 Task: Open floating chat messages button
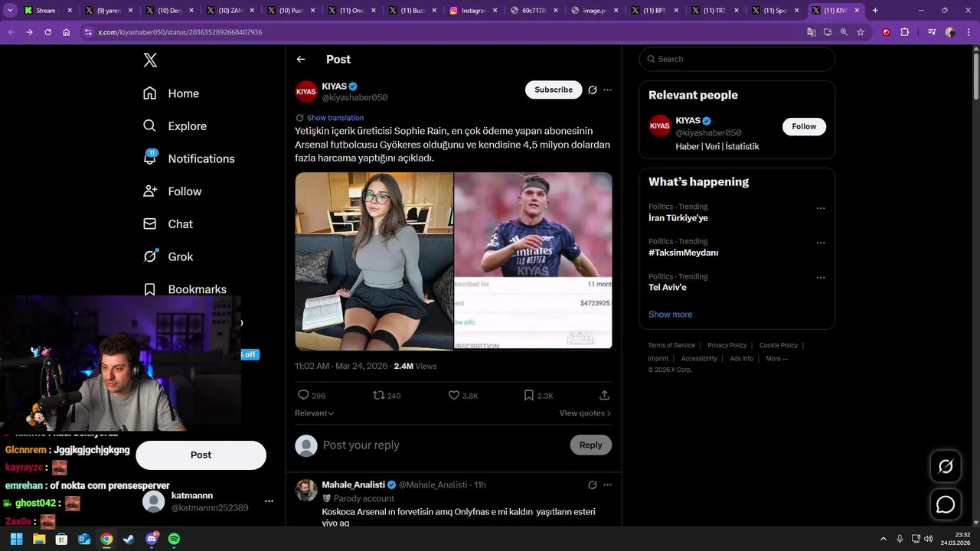pos(946,505)
